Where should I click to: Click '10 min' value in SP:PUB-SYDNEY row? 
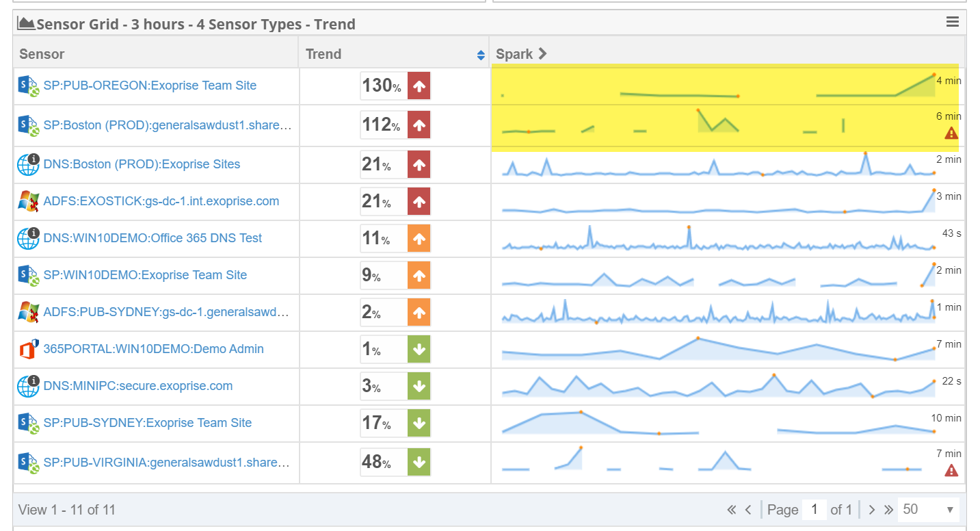click(946, 418)
